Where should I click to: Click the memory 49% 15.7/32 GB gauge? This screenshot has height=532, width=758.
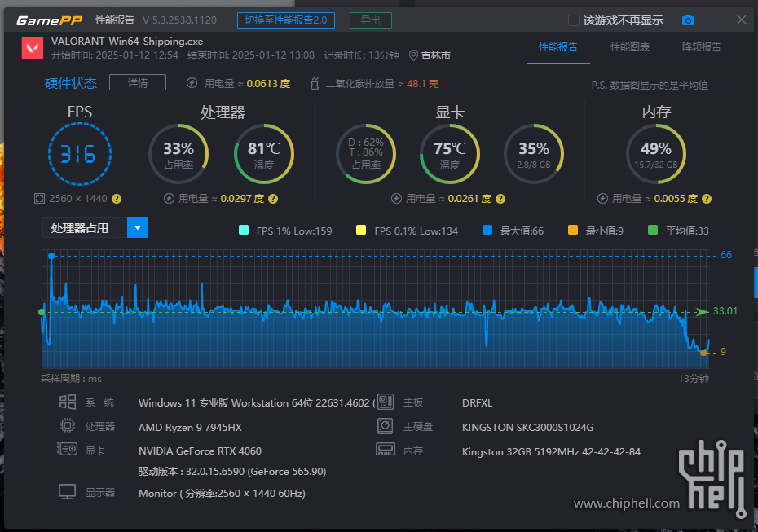[x=656, y=154]
